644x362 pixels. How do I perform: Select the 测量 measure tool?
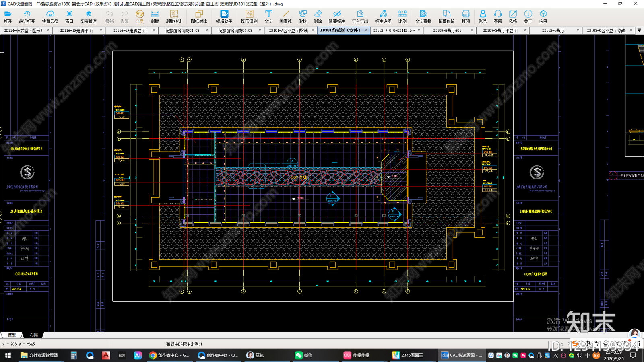155,16
